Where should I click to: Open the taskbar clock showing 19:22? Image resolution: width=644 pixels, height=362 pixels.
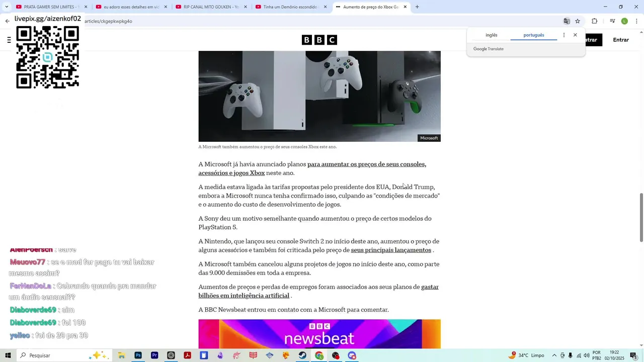[x=614, y=355]
